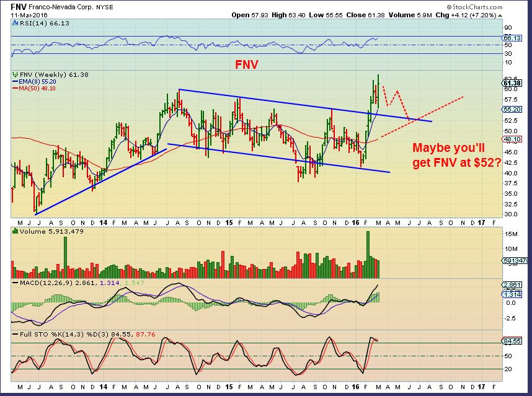
Task: Click the FNV (Weekly) 61.38 legend text
Action: [x=54, y=74]
